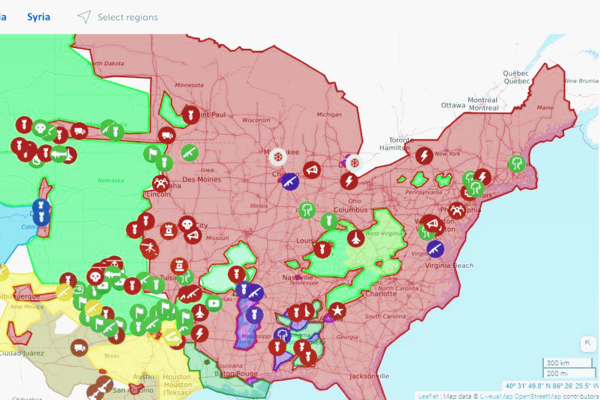Select the red star marker in Georgia
This screenshot has height=400, width=600.
click(x=338, y=312)
